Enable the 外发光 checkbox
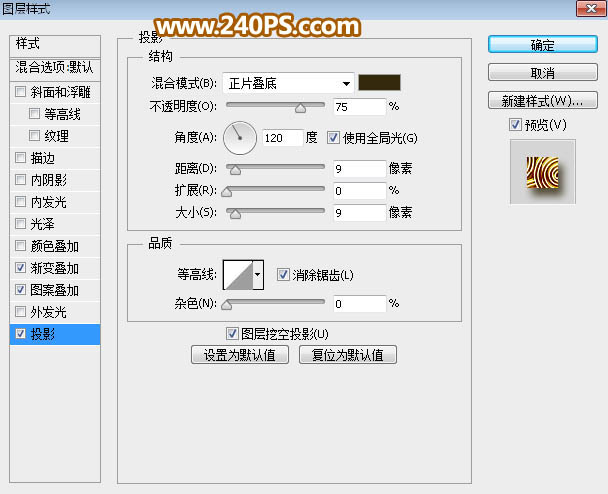 [20, 311]
